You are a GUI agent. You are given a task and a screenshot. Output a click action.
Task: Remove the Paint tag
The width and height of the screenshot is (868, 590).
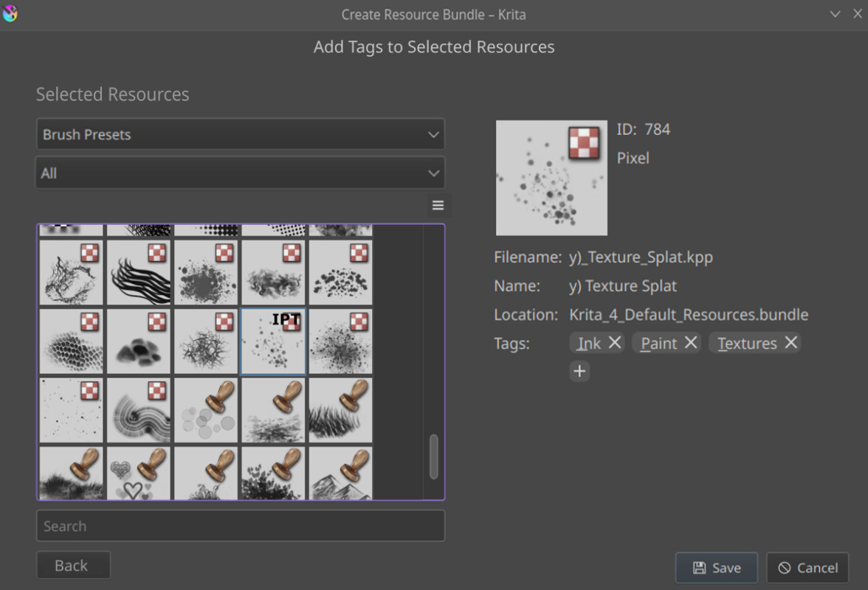(x=691, y=342)
